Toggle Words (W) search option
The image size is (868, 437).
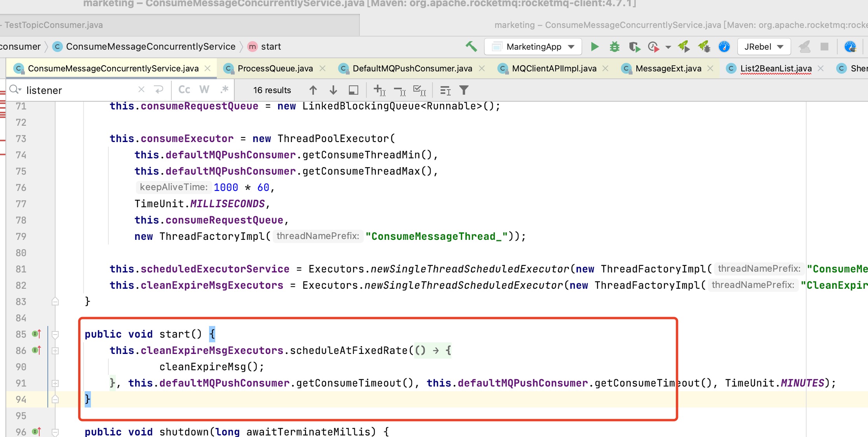pos(204,90)
